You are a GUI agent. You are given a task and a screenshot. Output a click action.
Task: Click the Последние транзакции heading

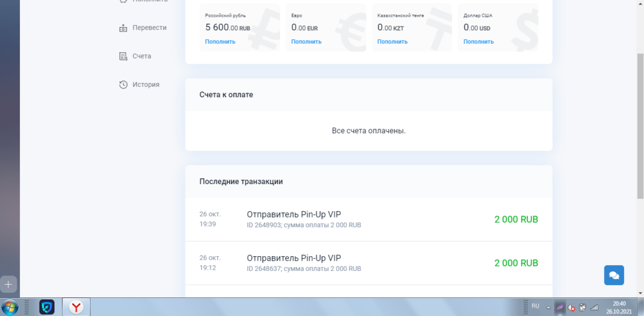click(x=241, y=181)
